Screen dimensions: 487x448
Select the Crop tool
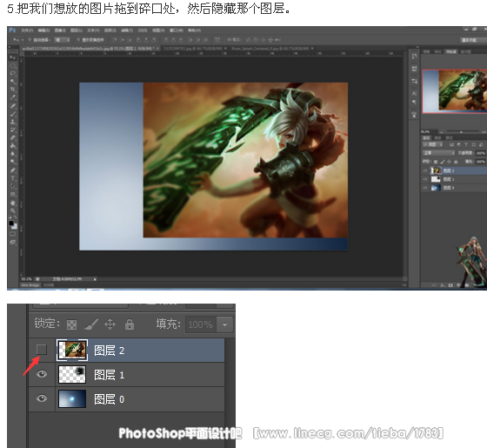12,90
